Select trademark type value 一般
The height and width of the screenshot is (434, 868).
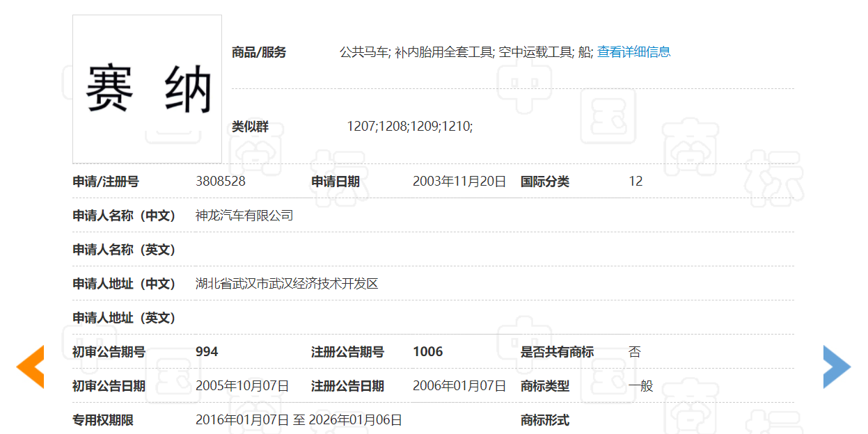point(641,386)
